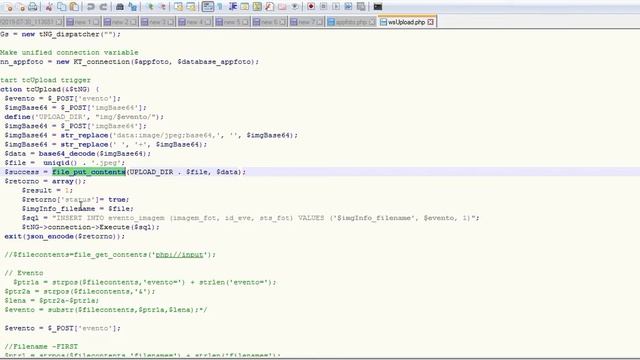Image resolution: width=640 pixels, height=360 pixels.
Task: Switch to the new 4 tab
Action: tap(195, 22)
